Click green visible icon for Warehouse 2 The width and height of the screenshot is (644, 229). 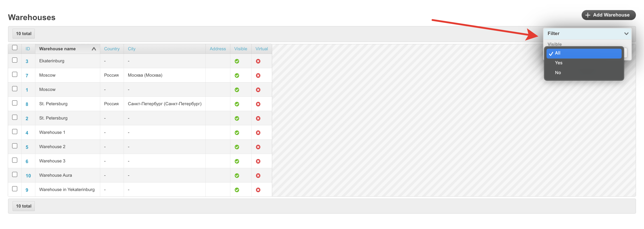(237, 147)
